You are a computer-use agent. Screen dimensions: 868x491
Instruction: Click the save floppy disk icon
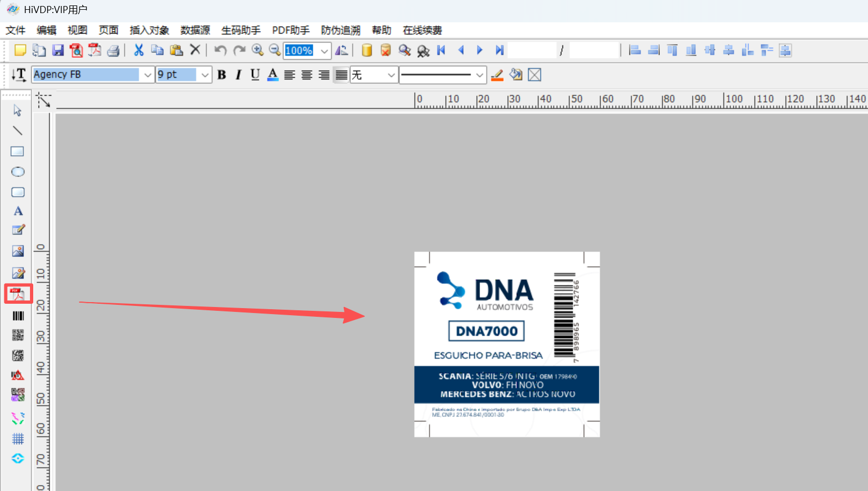tap(58, 51)
